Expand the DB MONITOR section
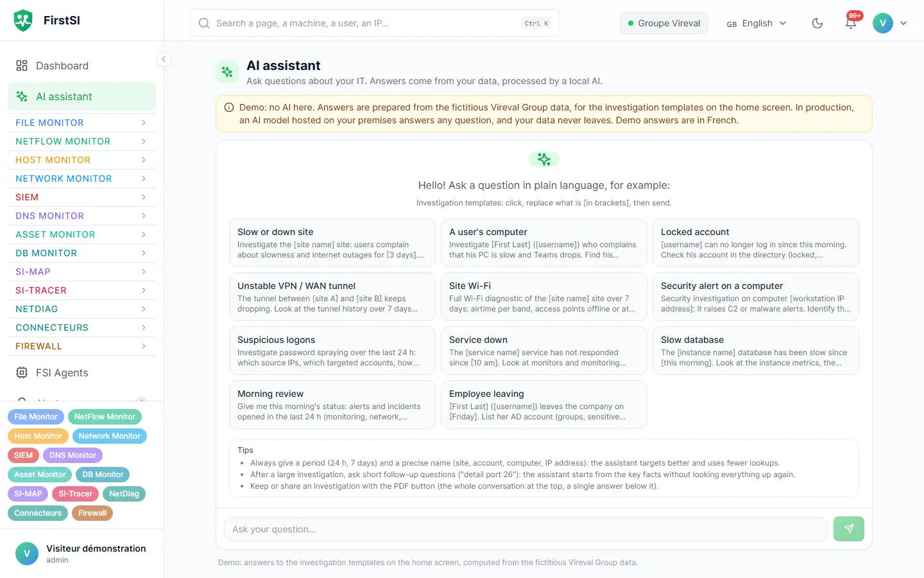 pyautogui.click(x=81, y=253)
